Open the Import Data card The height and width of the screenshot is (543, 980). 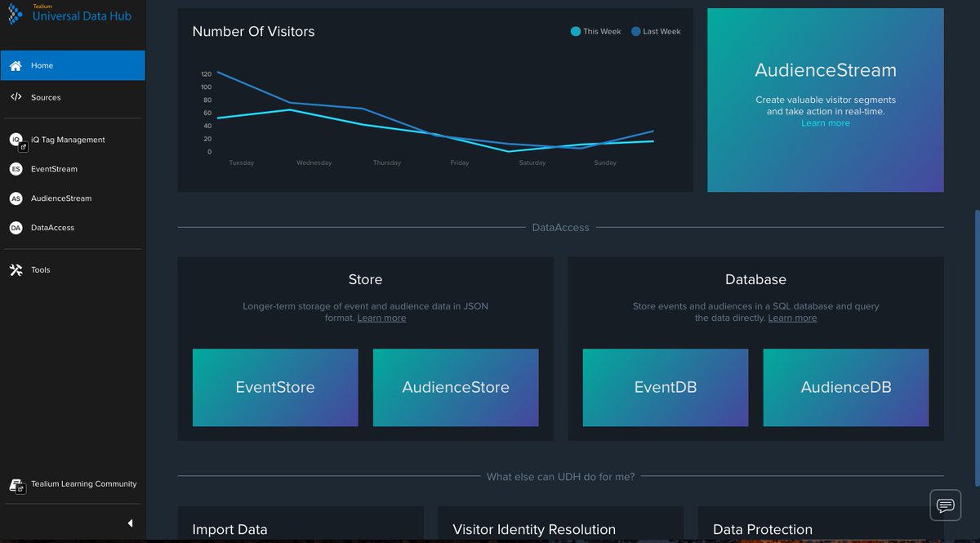[301, 524]
